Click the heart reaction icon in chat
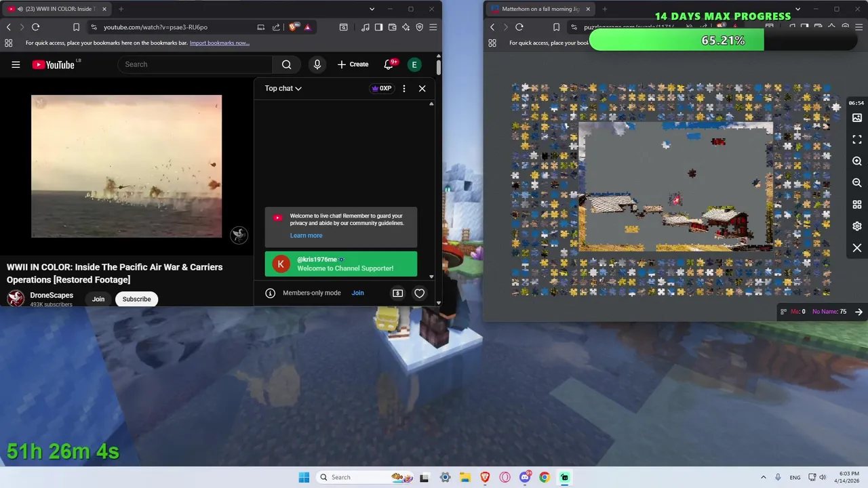 click(x=420, y=293)
